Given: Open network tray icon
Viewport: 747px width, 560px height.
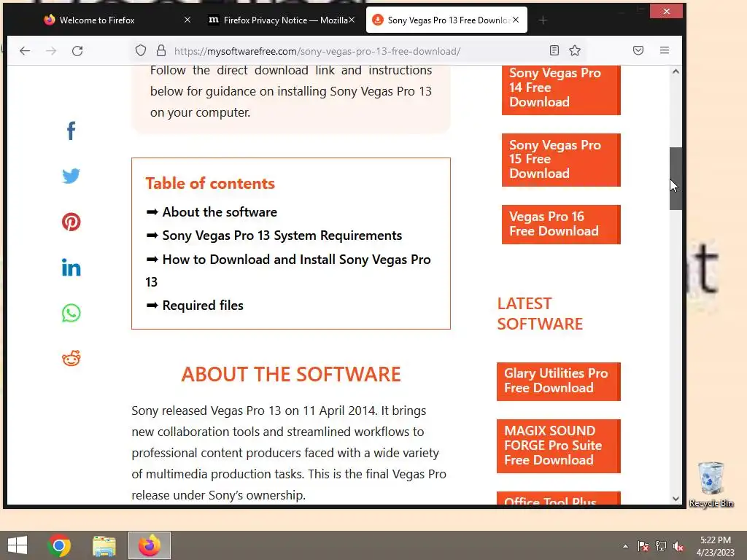Looking at the screenshot, I should (x=661, y=546).
